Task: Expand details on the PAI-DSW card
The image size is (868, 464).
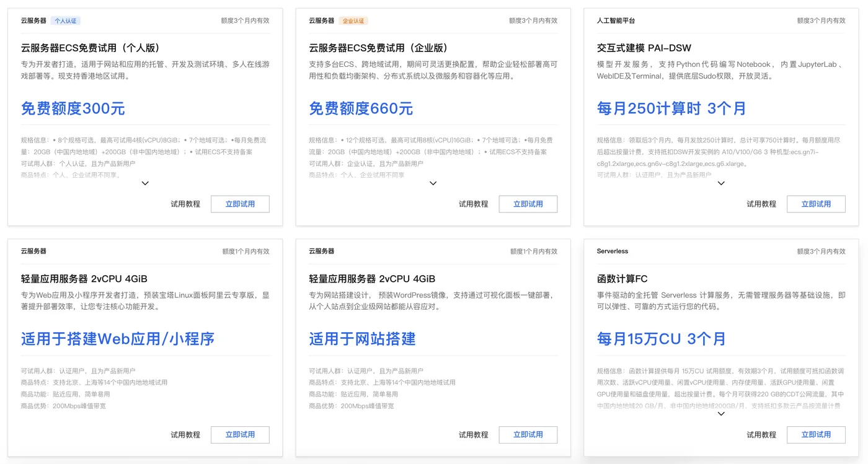Action: coord(720,183)
